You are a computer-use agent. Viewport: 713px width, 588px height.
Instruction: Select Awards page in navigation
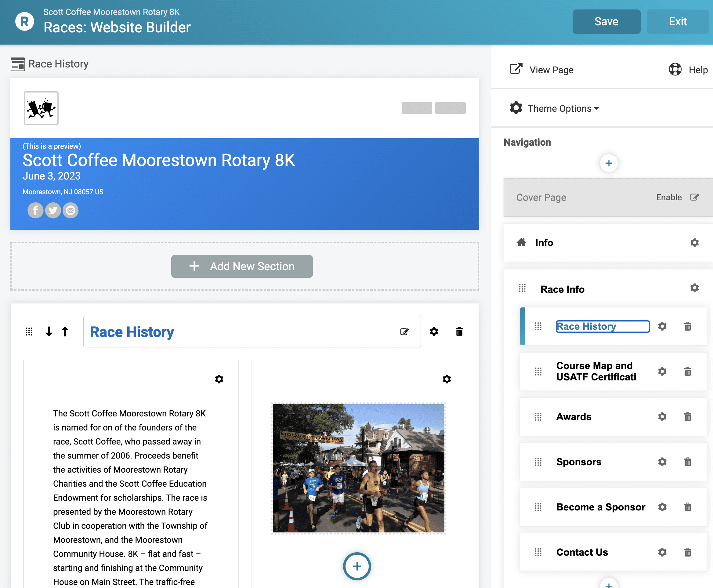(x=574, y=417)
